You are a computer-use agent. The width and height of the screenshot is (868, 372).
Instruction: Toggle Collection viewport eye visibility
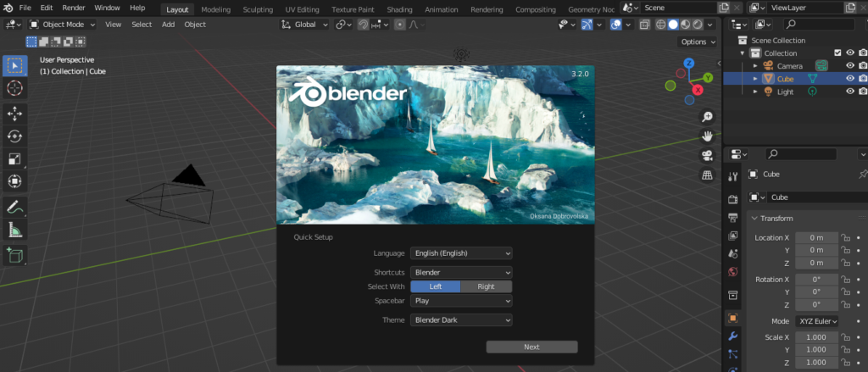850,53
